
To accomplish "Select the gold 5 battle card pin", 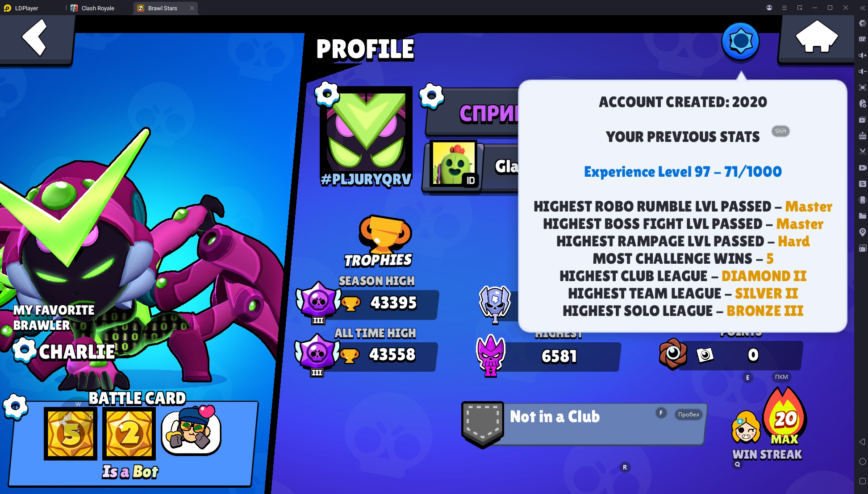I will [x=71, y=433].
